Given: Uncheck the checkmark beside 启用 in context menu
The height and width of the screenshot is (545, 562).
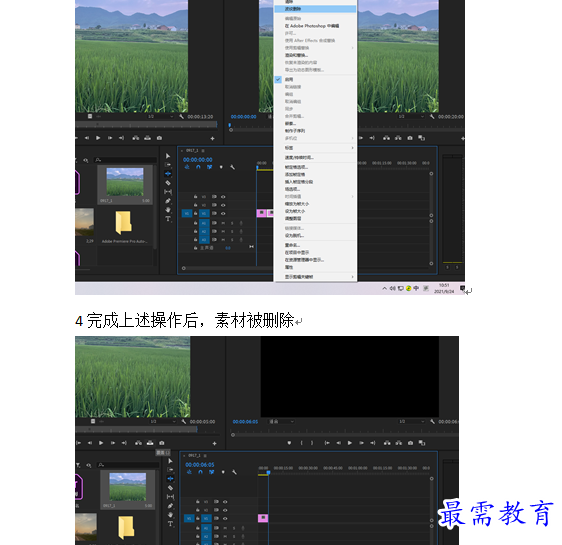Looking at the screenshot, I should pos(278,80).
